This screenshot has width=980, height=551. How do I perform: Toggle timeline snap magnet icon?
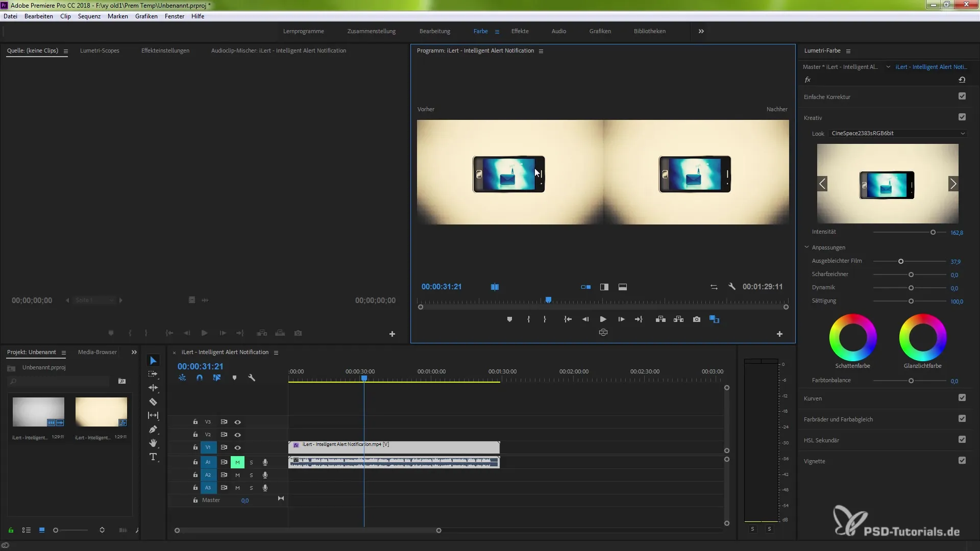click(200, 378)
